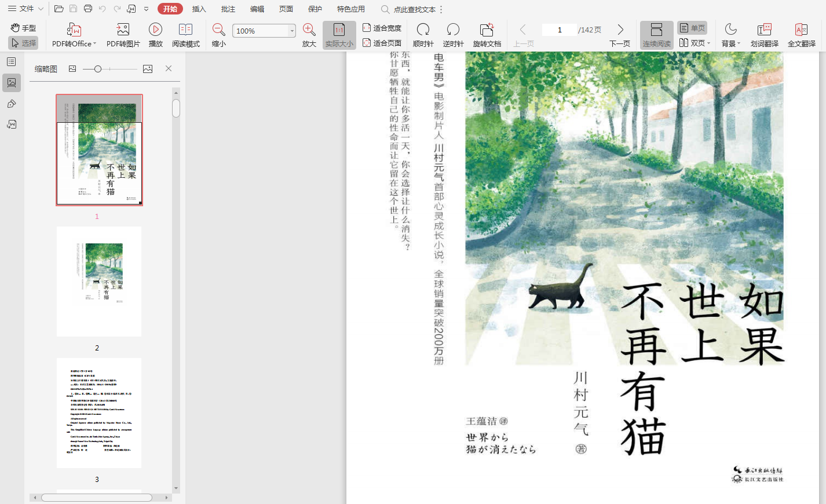The width and height of the screenshot is (826, 504).
Task: Expand the 双页 options arrow
Action: click(x=709, y=43)
